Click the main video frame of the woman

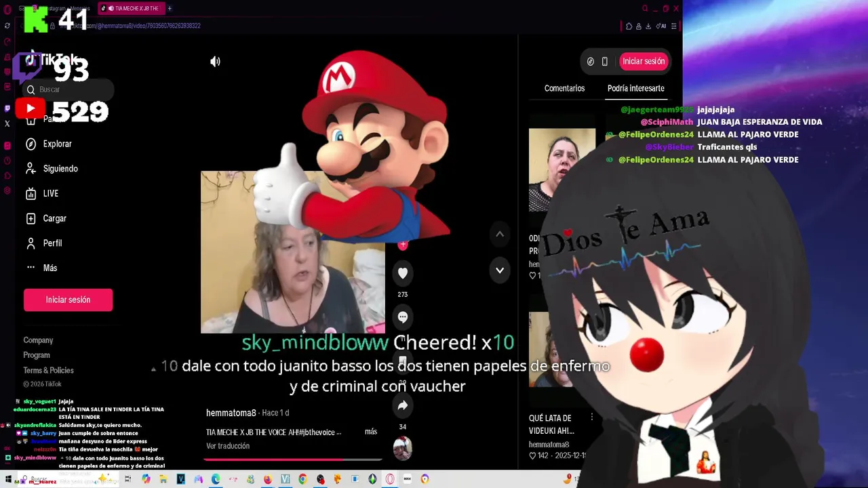pos(293,252)
